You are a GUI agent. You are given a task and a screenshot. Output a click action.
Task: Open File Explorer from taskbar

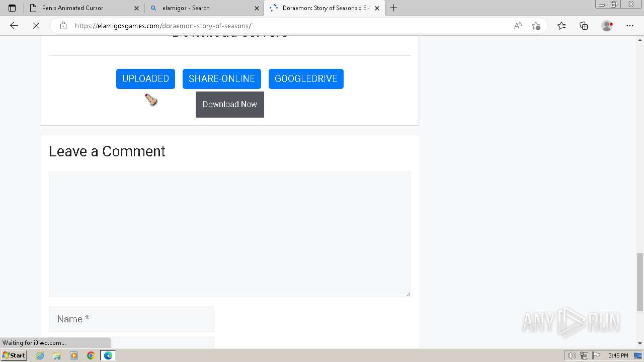pyautogui.click(x=57, y=355)
